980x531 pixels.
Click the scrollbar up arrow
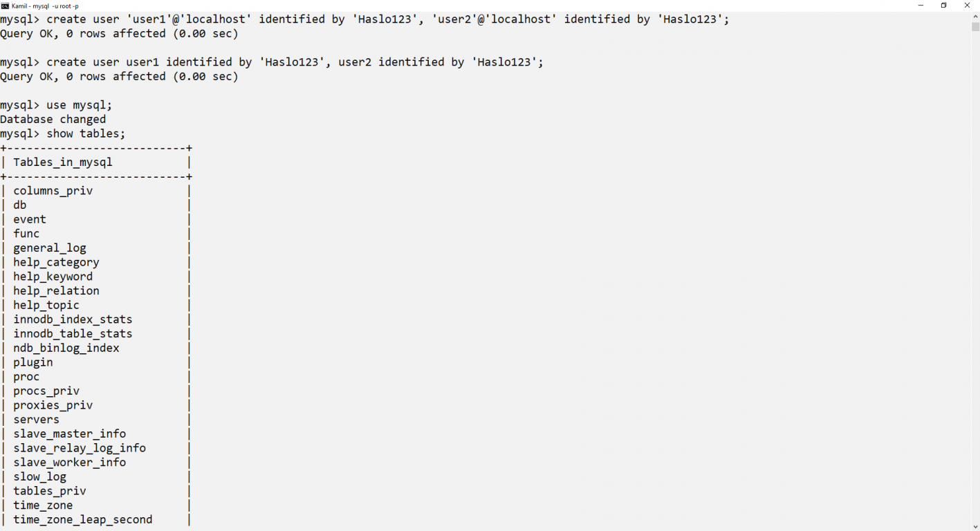pyautogui.click(x=975, y=17)
